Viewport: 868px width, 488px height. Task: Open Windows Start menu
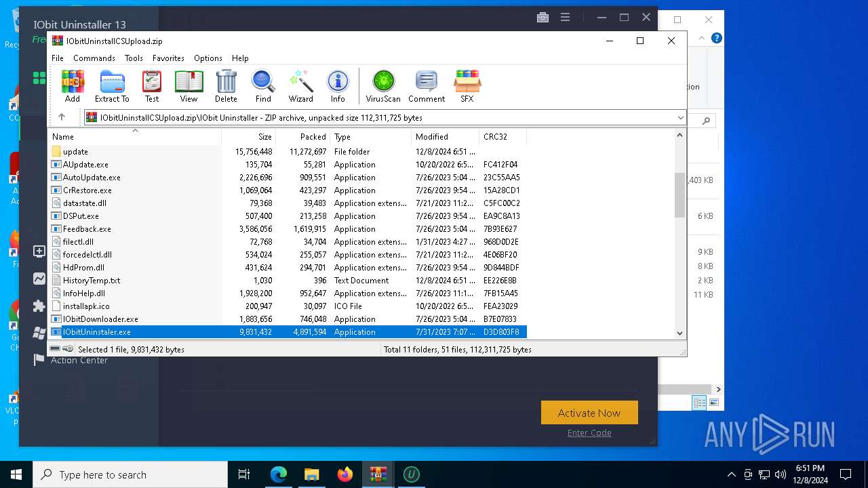click(16, 474)
